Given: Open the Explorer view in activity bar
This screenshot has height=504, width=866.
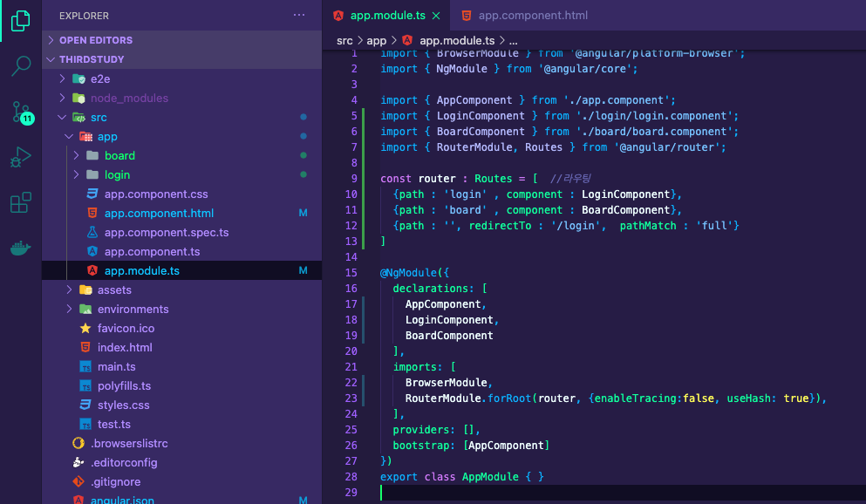Looking at the screenshot, I should pyautogui.click(x=20, y=20).
